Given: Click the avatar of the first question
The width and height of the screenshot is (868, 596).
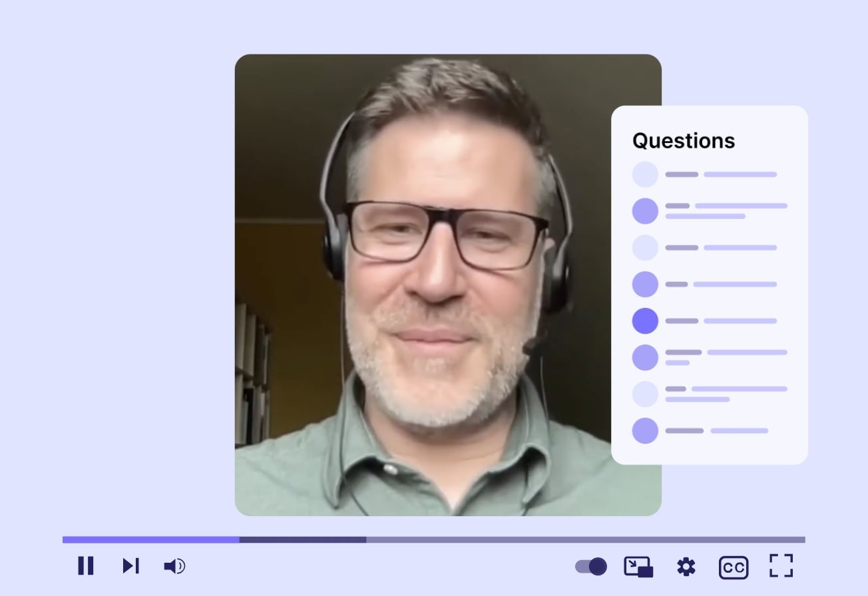Looking at the screenshot, I should (x=645, y=174).
